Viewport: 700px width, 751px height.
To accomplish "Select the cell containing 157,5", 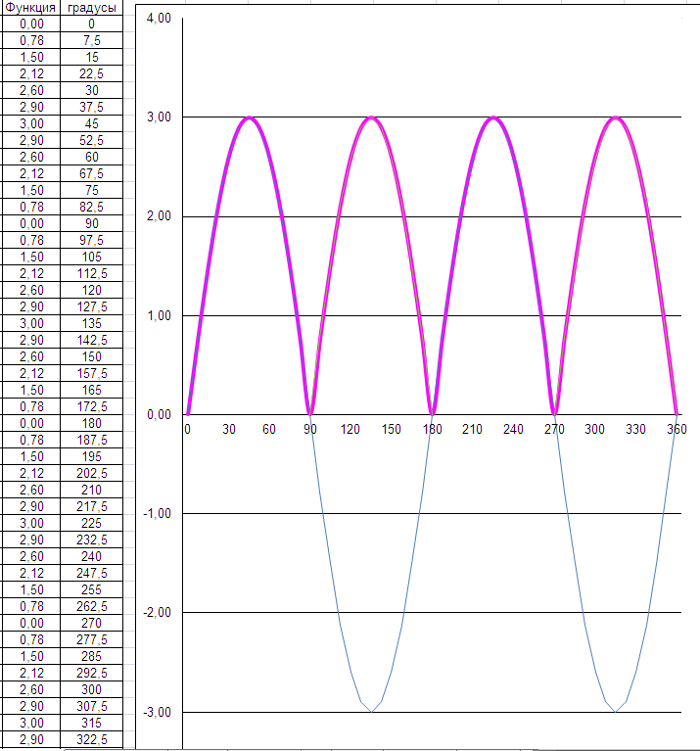I will 91,374.
